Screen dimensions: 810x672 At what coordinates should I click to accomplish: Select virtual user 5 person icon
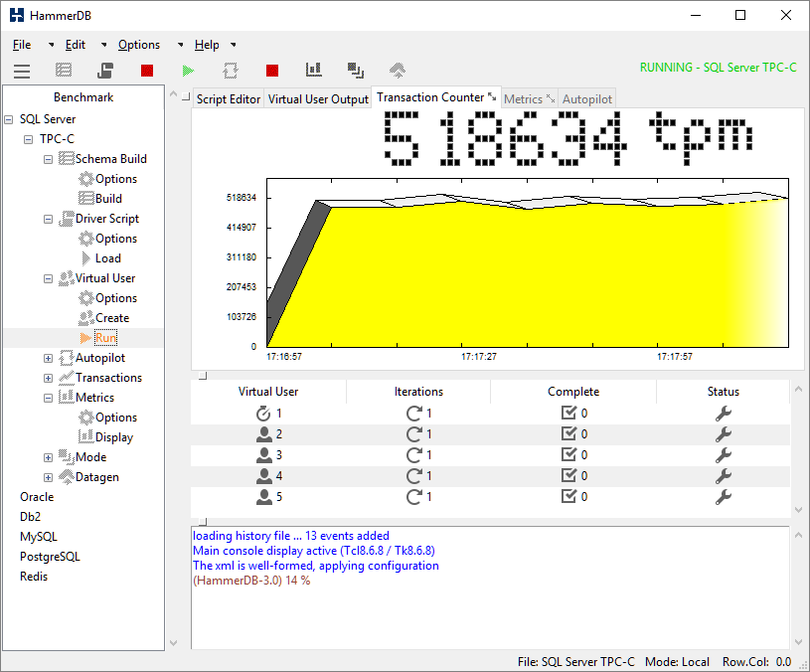[264, 497]
